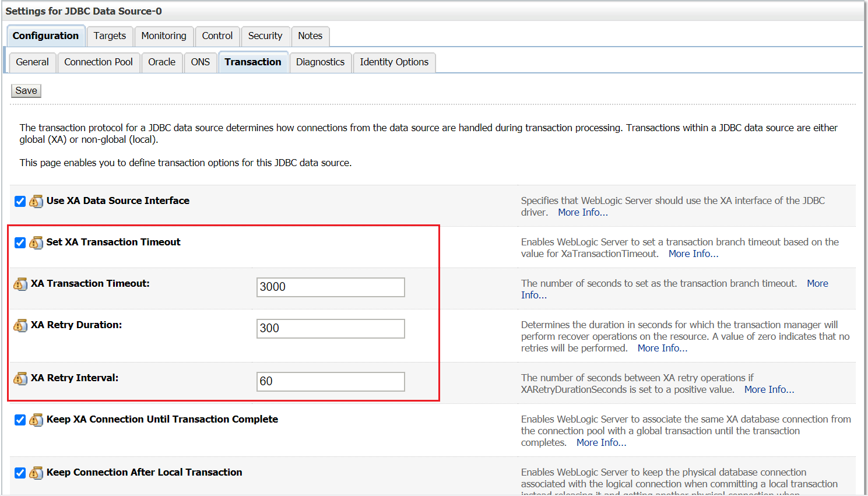Open More Info for Set XA Transaction Timeout

tap(694, 254)
